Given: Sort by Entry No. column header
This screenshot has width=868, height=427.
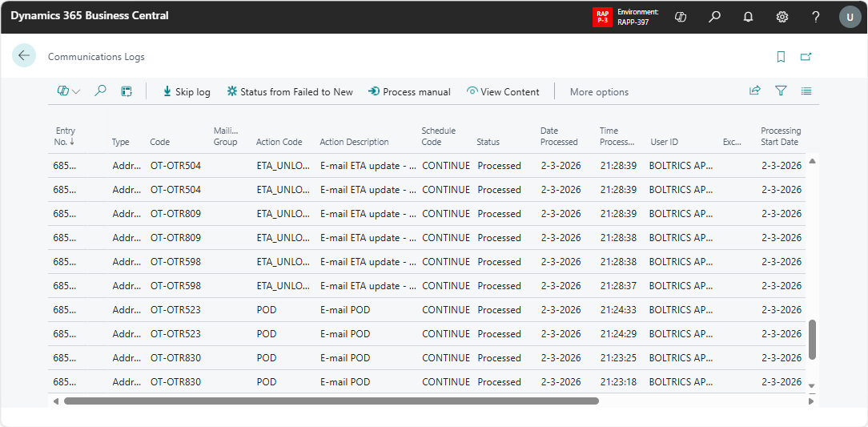Looking at the screenshot, I should click(x=66, y=136).
